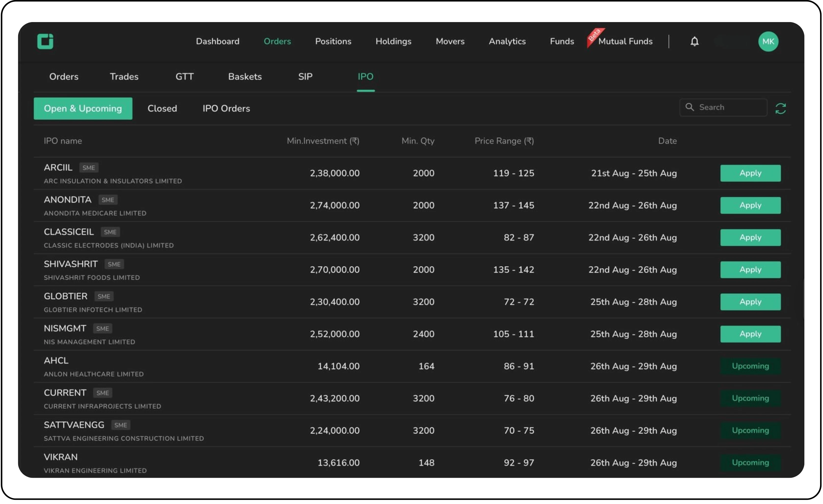Open the Dashboard page
This screenshot has height=504, width=823.
(x=218, y=41)
